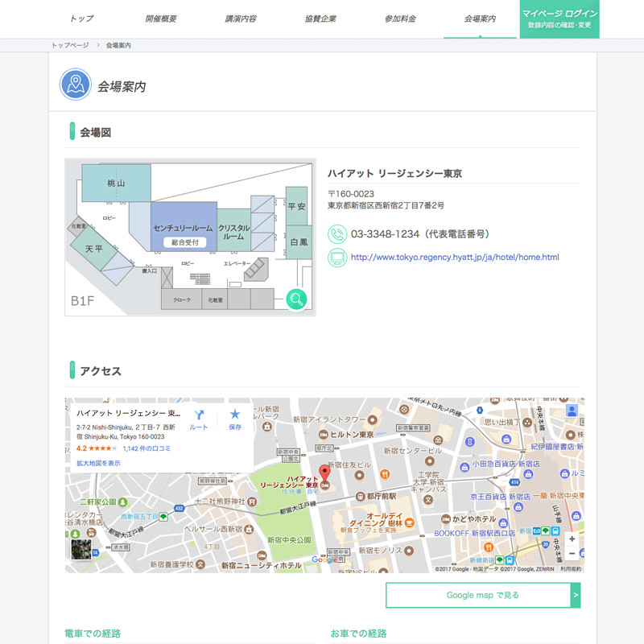Click the 二軒家公園 park marker
The width and height of the screenshot is (644, 644).
pos(122,502)
